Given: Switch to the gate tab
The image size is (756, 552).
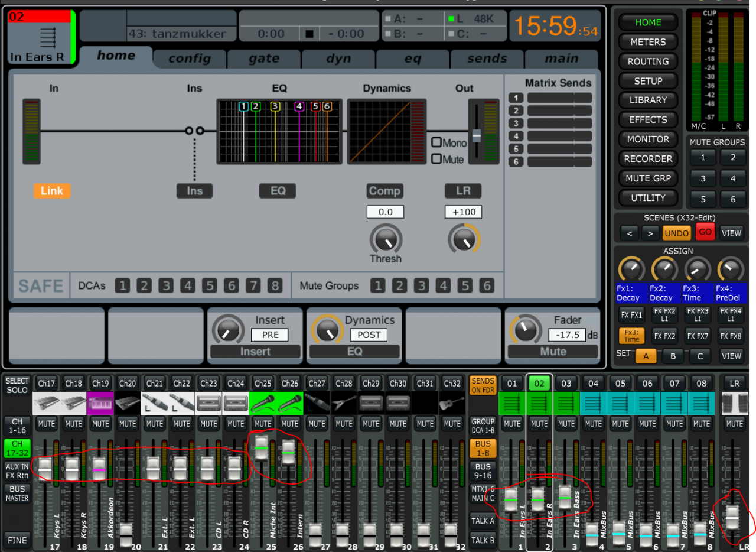Looking at the screenshot, I should [x=264, y=59].
